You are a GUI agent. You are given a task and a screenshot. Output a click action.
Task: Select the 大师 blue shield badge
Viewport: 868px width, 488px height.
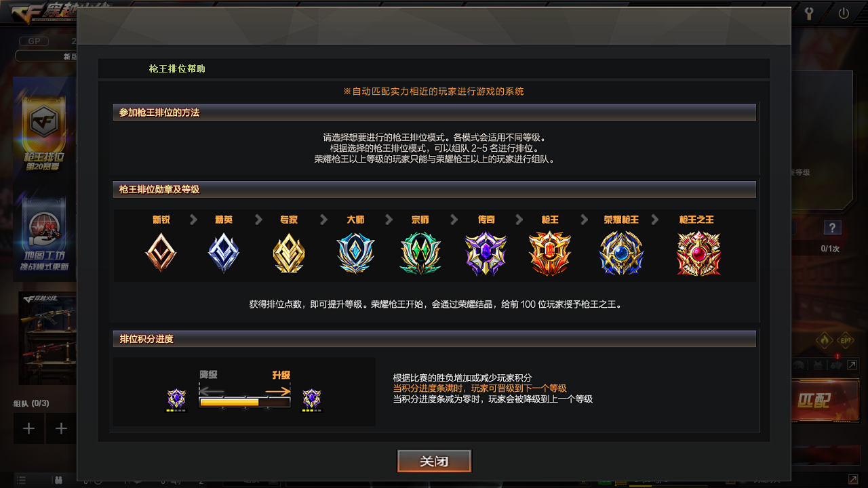click(355, 253)
